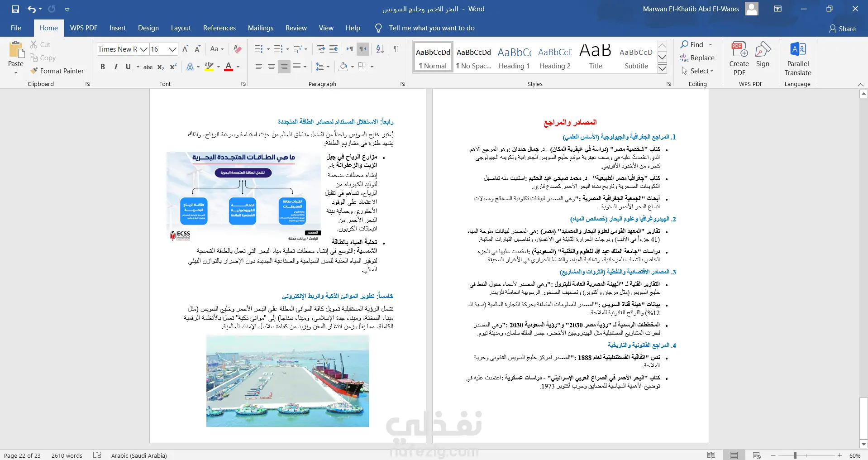Click the 2610 words count
This screenshot has height=460, width=868.
(67, 455)
